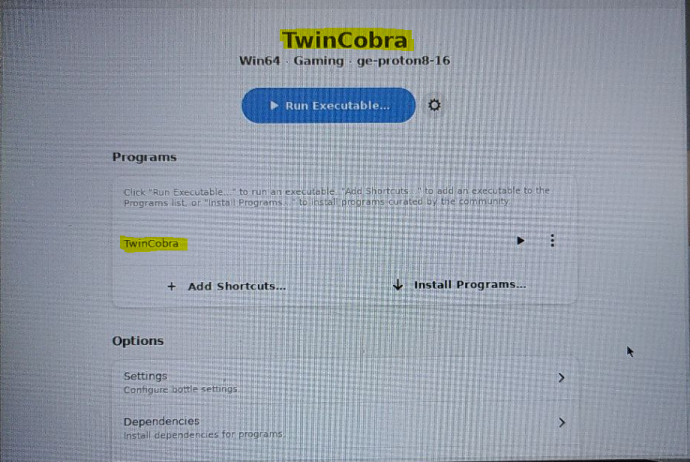
Task: Click the plus icon beside Add Shortcuts
Action: tap(172, 286)
